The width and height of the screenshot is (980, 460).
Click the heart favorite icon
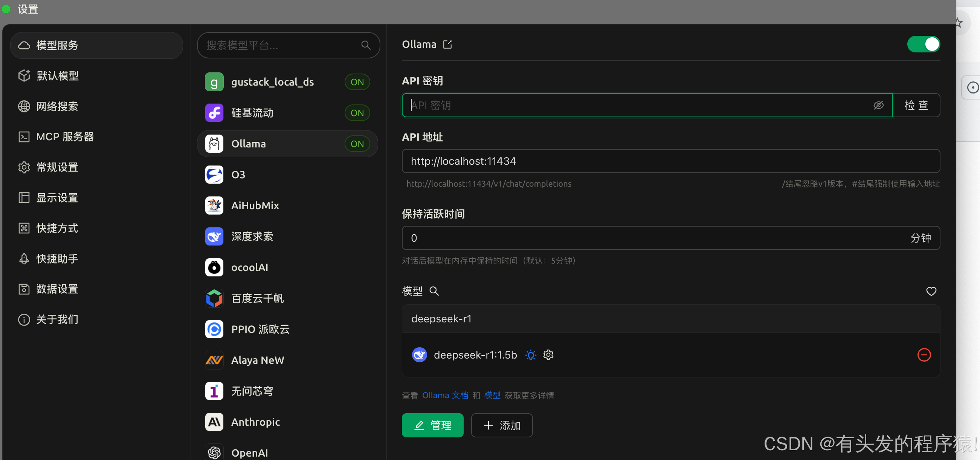(x=931, y=291)
